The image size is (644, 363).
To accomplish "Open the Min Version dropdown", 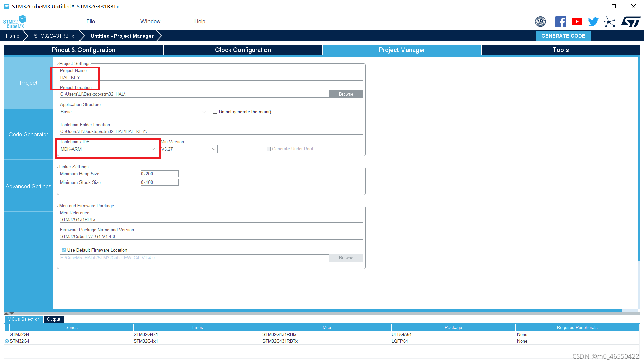I will tap(189, 149).
